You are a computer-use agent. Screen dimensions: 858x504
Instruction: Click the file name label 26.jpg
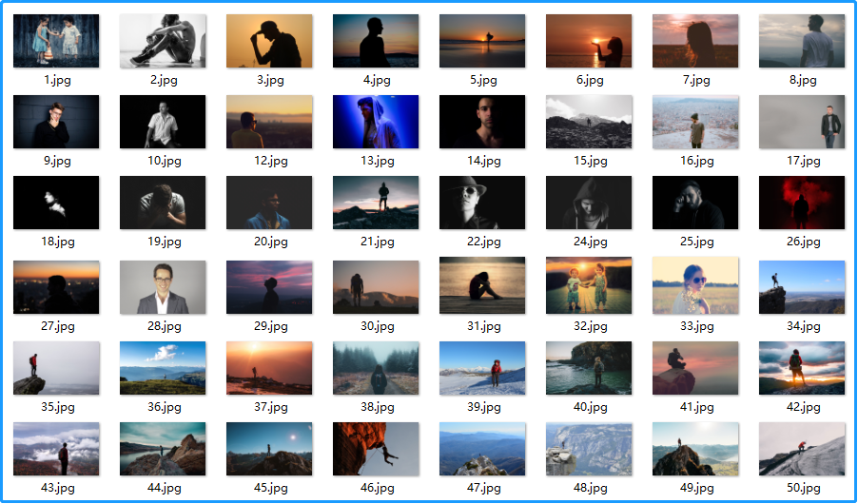click(x=803, y=242)
